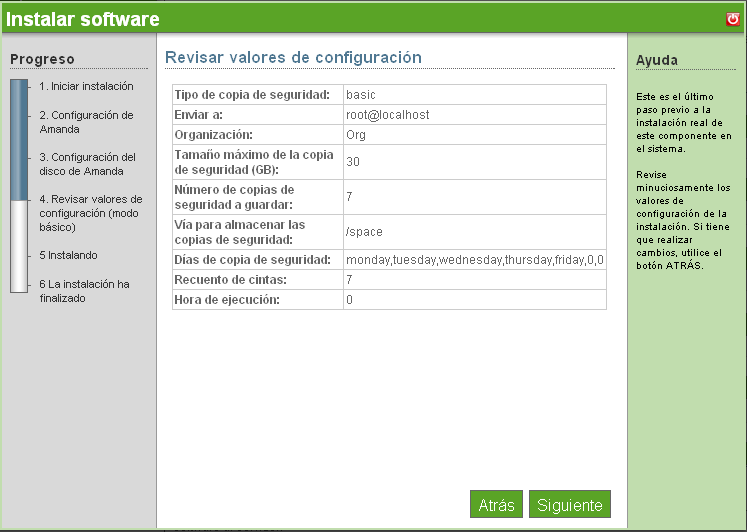Click 'Número de copias de seguridad a guardar' label
Screen dimensions: 747x532
234,197
